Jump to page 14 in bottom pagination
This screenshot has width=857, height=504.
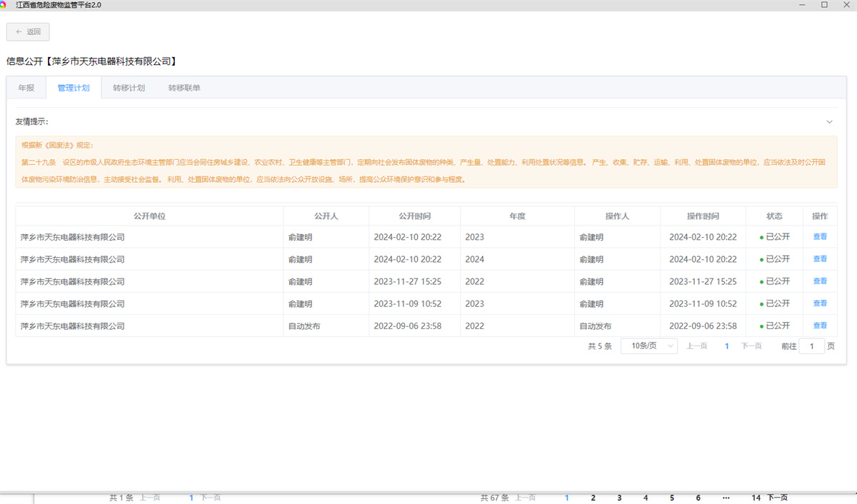[756, 498]
